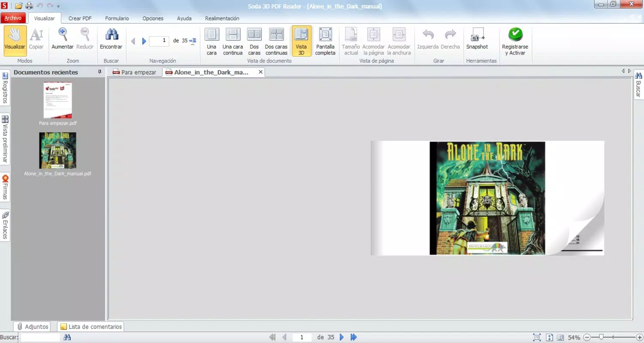Image resolution: width=644 pixels, height=343 pixels.
Task: Open the Realimentación ribbon tab
Action: [x=222, y=18]
